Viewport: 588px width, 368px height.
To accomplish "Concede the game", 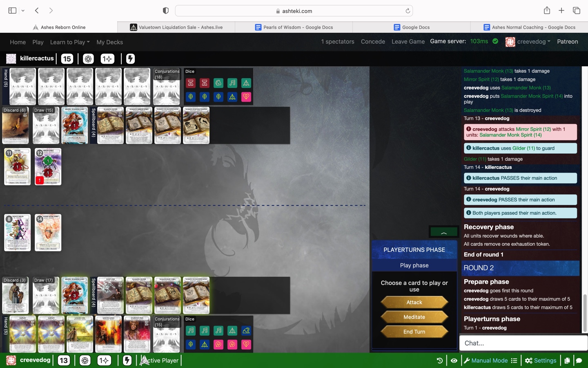I will pyautogui.click(x=373, y=42).
